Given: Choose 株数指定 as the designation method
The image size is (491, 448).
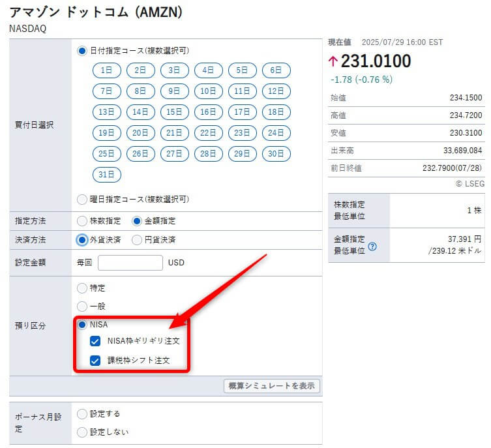Looking at the screenshot, I should click(x=82, y=221).
